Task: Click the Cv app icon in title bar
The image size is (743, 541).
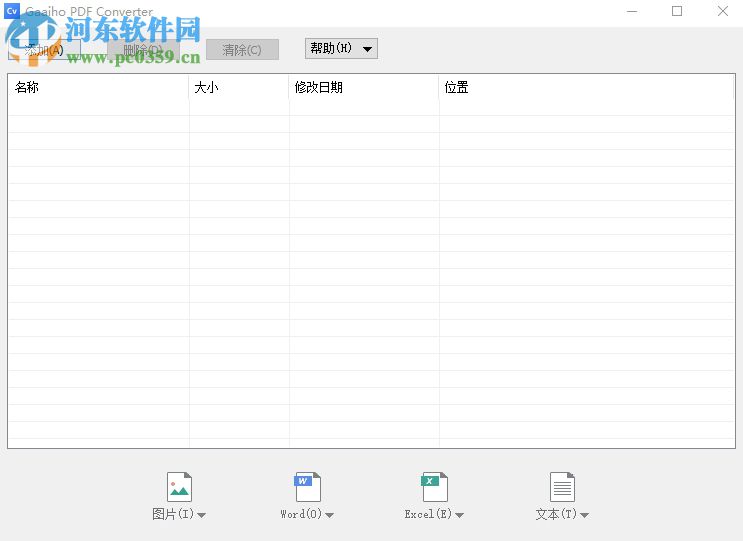Action: point(12,12)
